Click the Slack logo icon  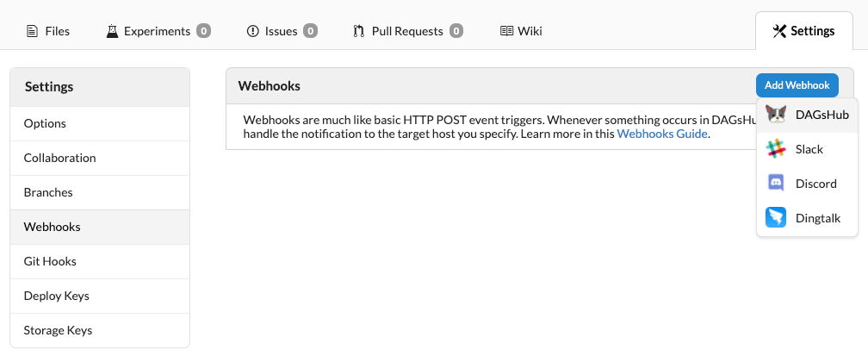[x=776, y=149]
